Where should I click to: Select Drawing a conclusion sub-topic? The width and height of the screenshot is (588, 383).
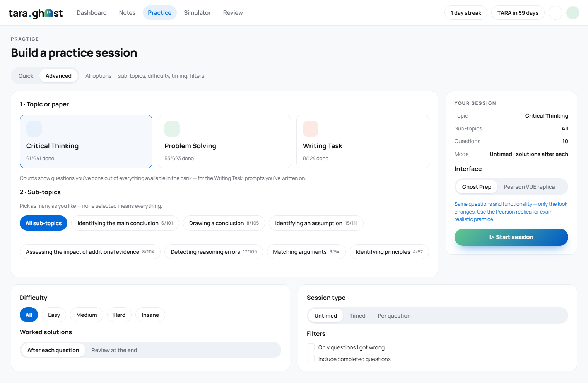point(224,223)
